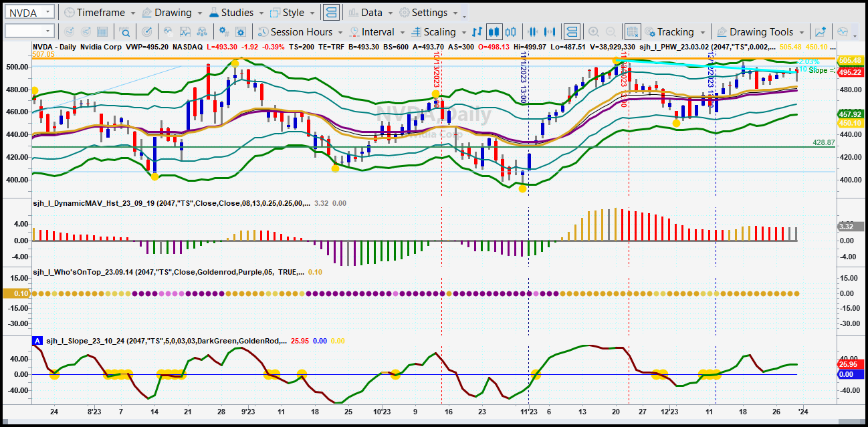
Task: Open the Timeframe menu label
Action: pyautogui.click(x=100, y=13)
